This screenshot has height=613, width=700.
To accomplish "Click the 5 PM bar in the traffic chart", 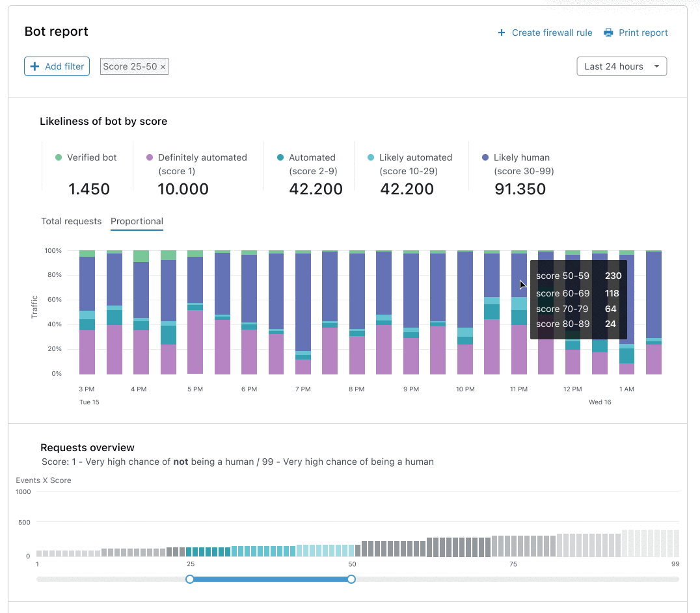I will tap(195, 312).
